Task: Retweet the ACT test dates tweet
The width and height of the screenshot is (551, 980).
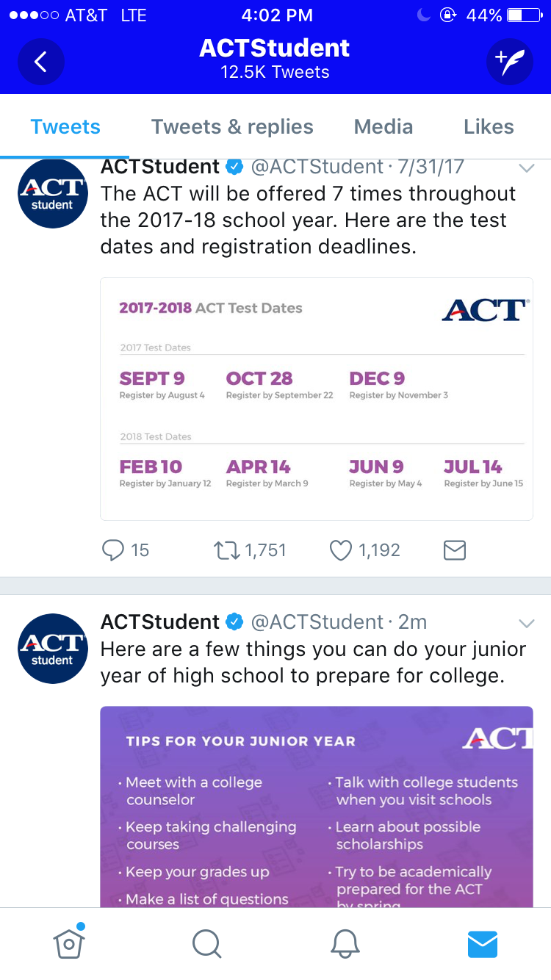Action: point(227,550)
